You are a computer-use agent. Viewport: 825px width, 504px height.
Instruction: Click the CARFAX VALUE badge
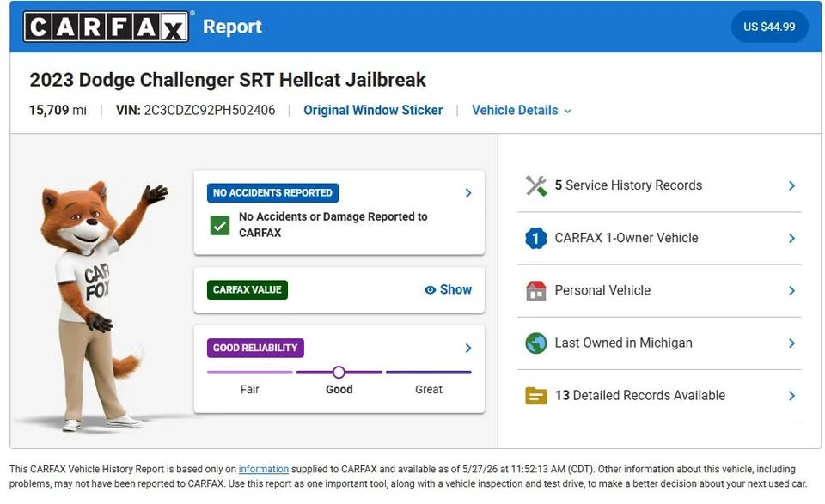[247, 289]
